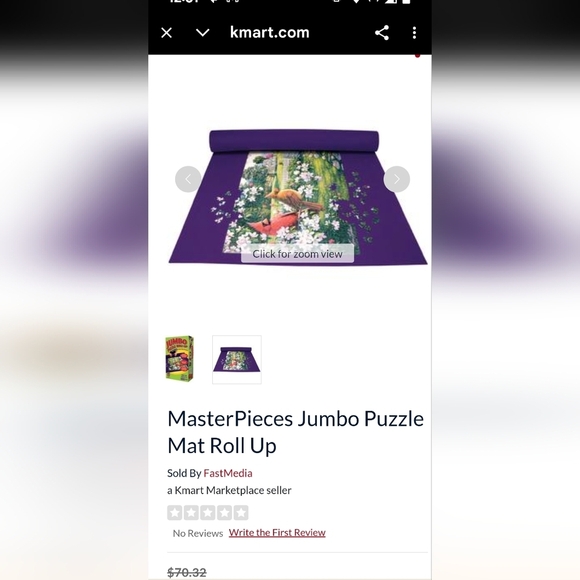Expand the down chevron next to kmart.com
Image resolution: width=580 pixels, height=580 pixels.
[202, 33]
